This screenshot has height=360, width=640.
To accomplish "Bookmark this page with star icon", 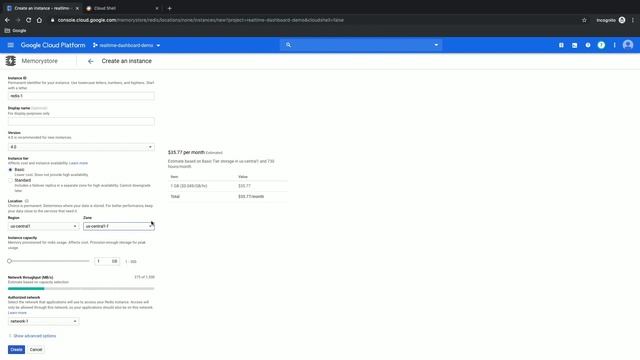I will (584, 20).
